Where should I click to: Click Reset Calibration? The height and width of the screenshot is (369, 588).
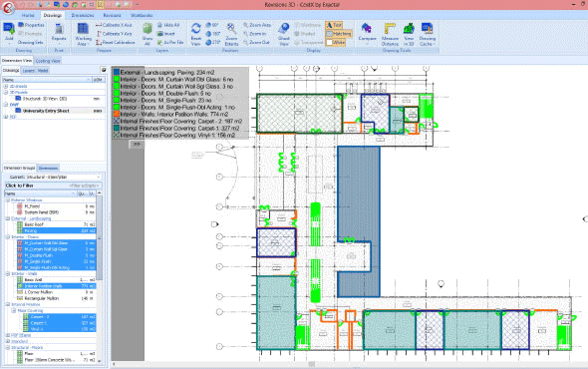coord(116,43)
